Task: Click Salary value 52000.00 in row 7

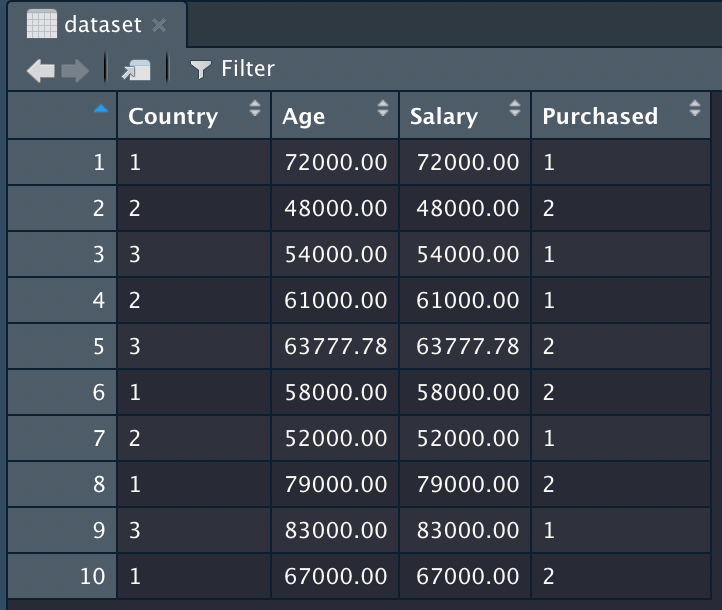Action: click(x=468, y=438)
